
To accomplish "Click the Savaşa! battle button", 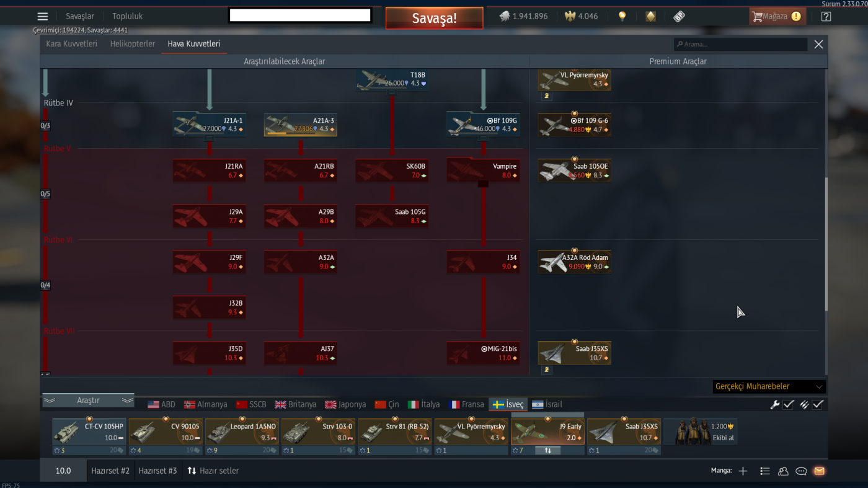I will [x=434, y=18].
